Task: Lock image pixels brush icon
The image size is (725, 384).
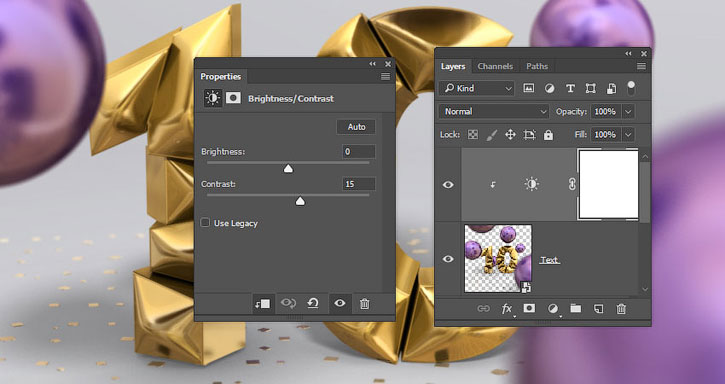Action: pyautogui.click(x=492, y=135)
